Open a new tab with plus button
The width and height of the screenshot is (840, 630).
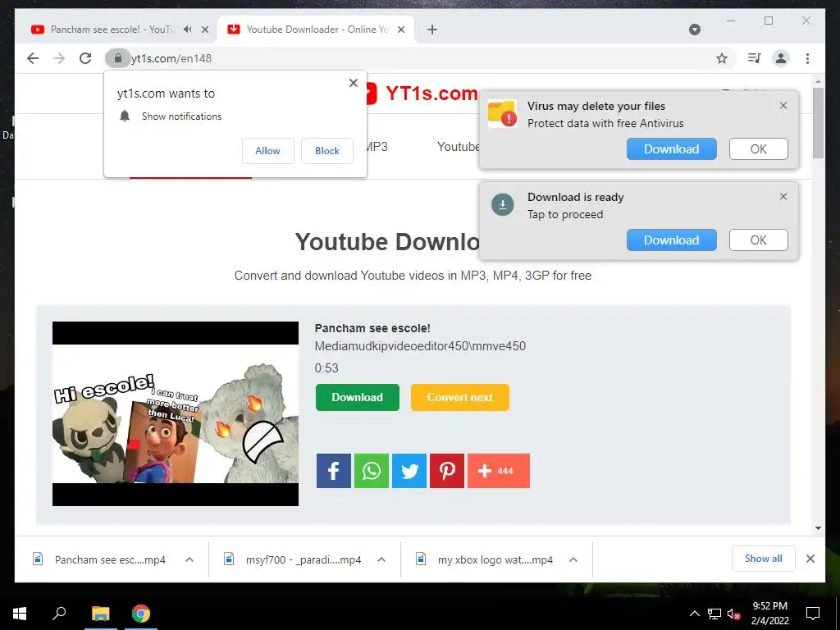point(432,30)
